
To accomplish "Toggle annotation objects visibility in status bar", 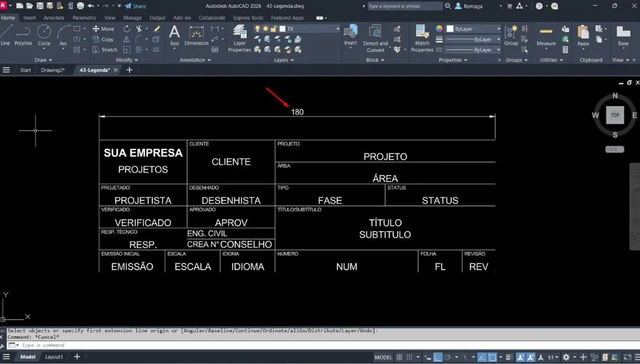I will [x=520, y=357].
